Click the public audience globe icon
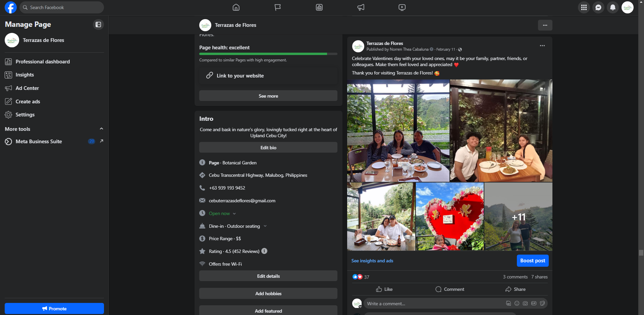 (x=460, y=50)
